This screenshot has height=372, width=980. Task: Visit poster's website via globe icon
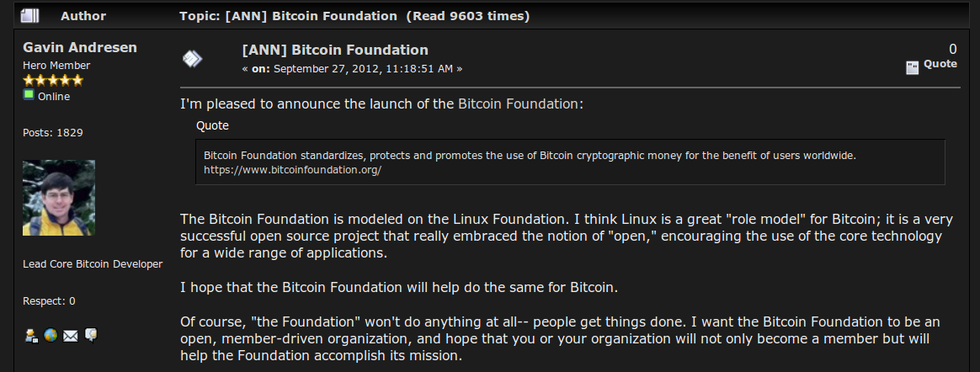(x=51, y=336)
